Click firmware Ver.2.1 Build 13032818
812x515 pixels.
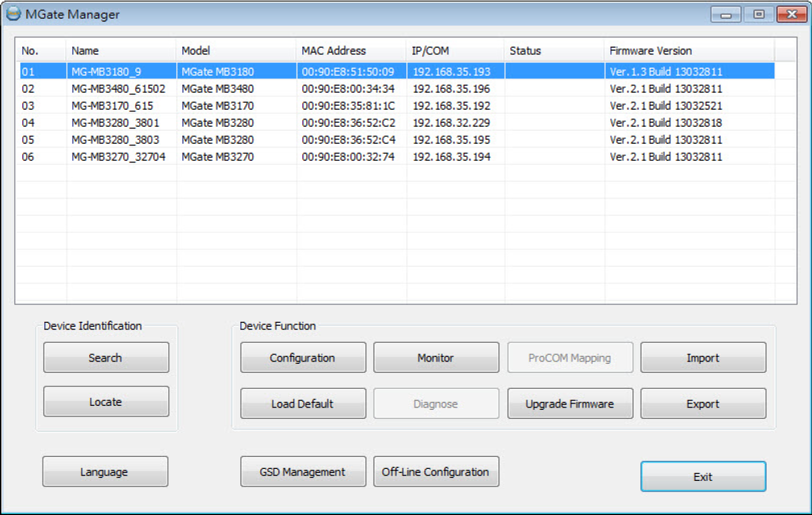pos(666,123)
